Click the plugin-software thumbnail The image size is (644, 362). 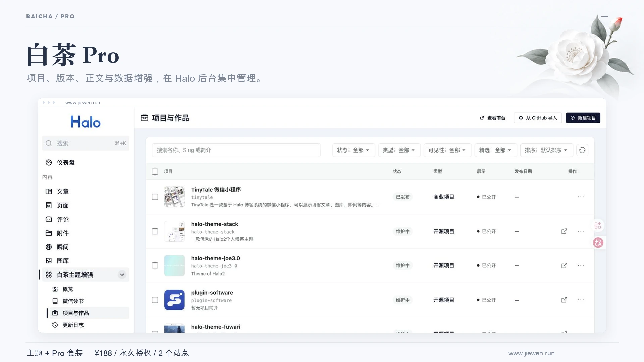coord(174,300)
